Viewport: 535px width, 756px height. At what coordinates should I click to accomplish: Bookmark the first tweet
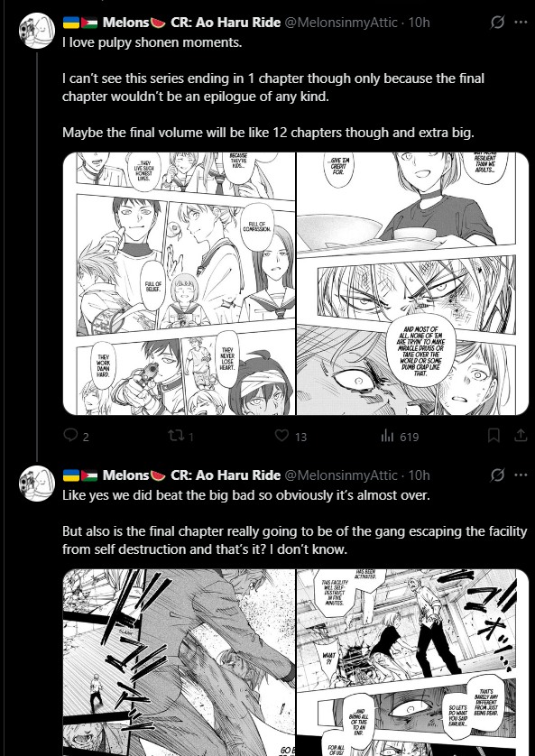(x=493, y=436)
